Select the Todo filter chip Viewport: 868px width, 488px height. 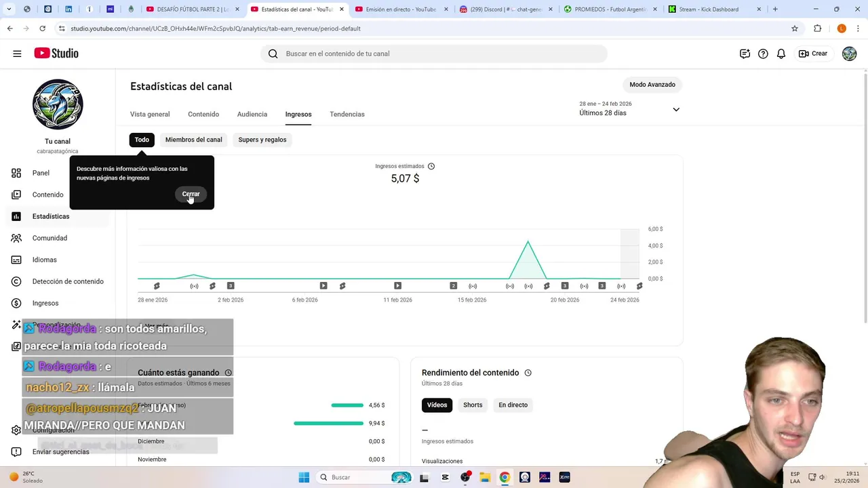(142, 140)
